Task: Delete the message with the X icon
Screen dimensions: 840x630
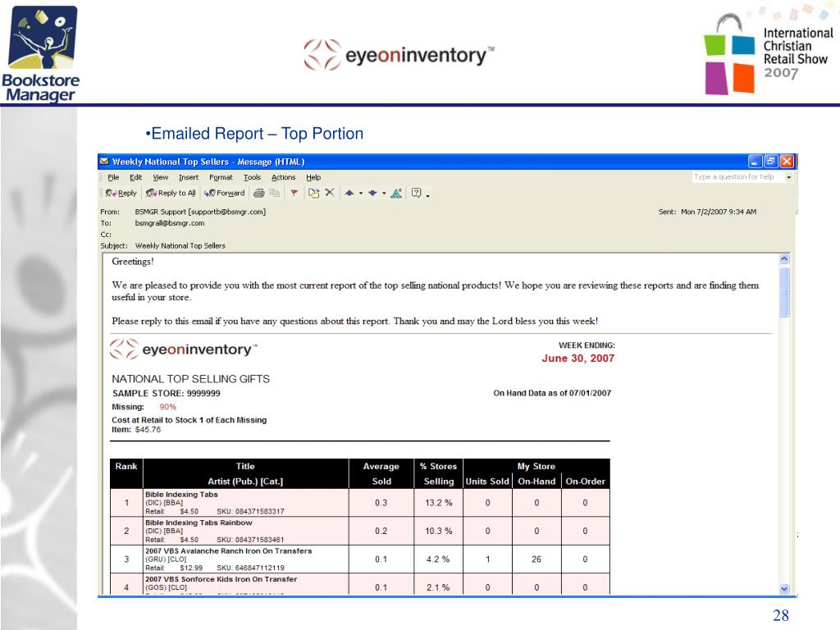Action: click(x=330, y=192)
